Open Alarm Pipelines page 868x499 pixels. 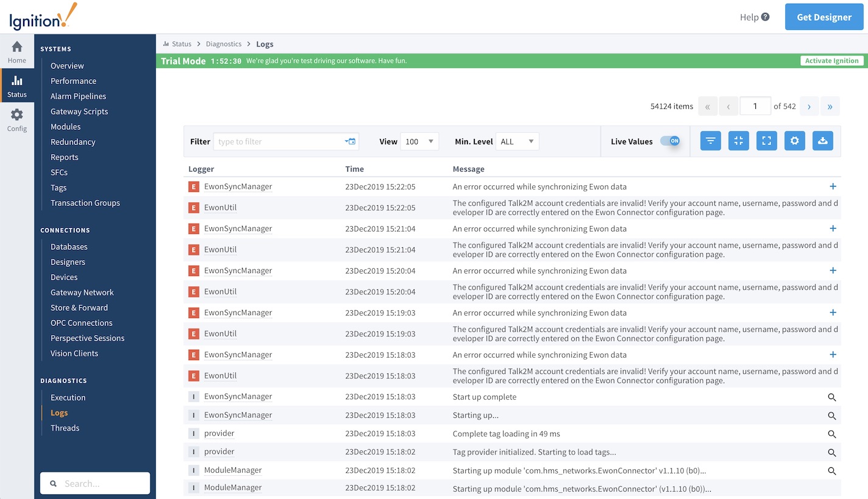pos(78,96)
